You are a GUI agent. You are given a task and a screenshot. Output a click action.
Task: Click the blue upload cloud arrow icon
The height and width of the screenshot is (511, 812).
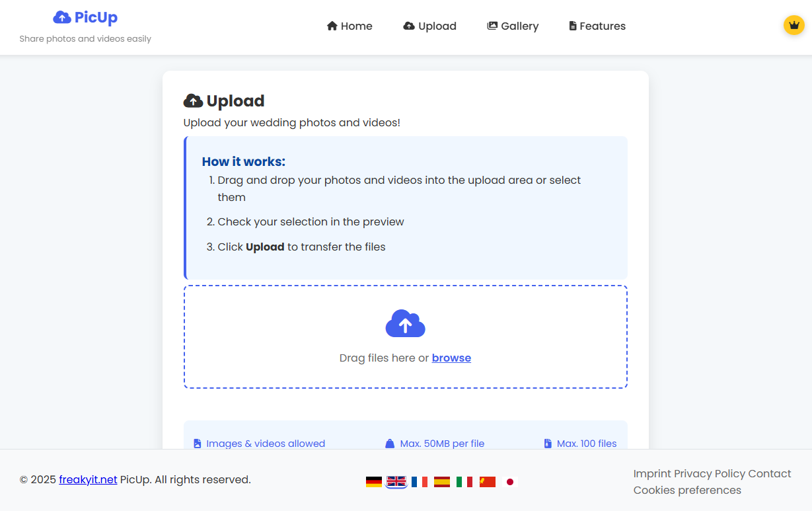coord(405,323)
